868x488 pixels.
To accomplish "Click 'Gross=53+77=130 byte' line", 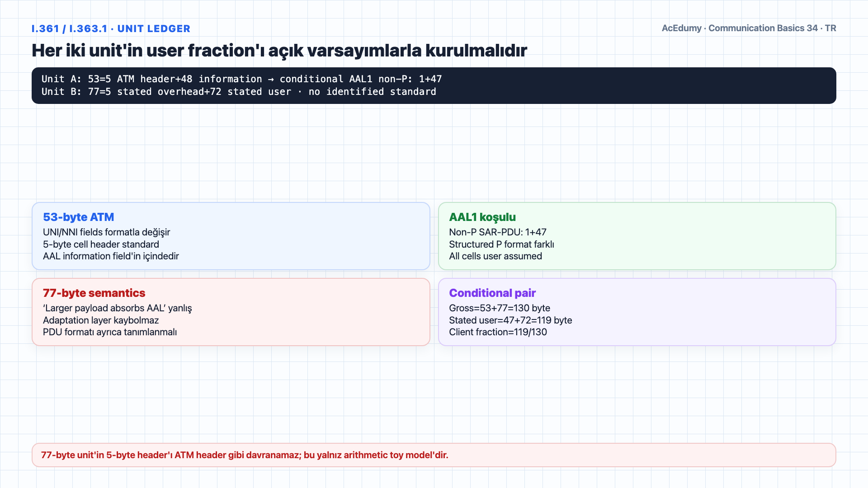I will pyautogui.click(x=500, y=308).
